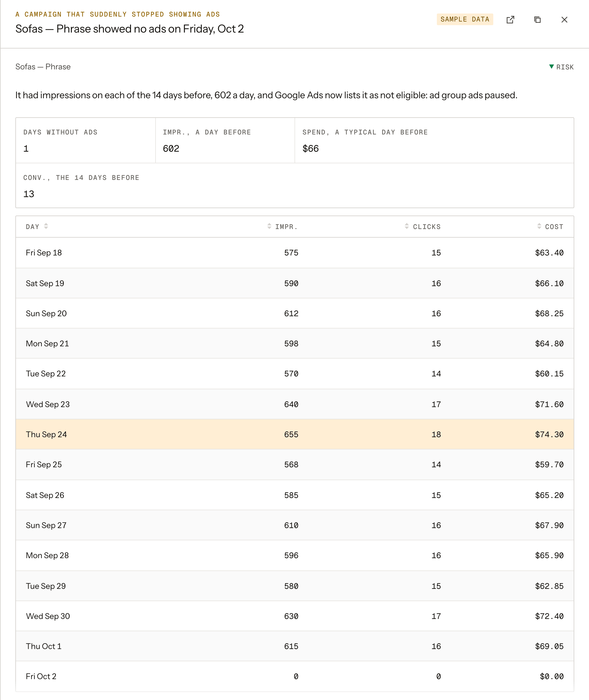
Task: Sort the table by Cost column
Action: click(550, 227)
